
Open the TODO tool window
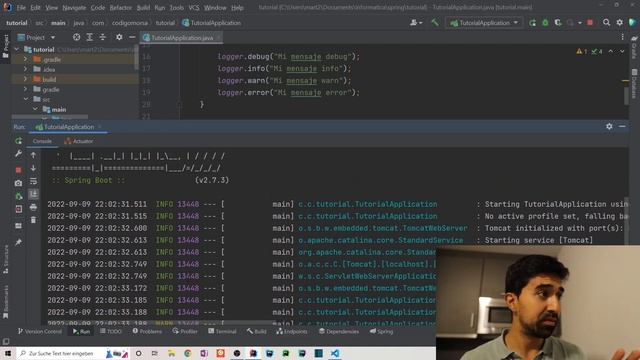click(x=111, y=331)
